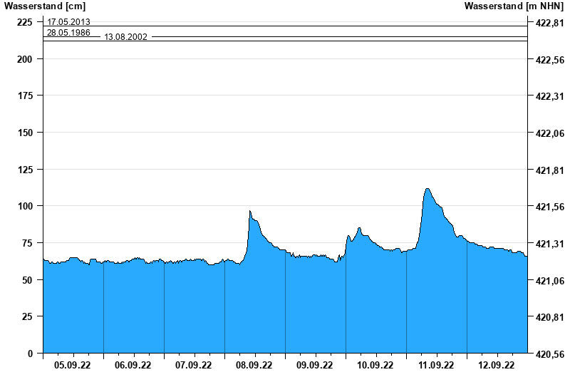
Task: Select the 08.09.22 date label
Action: click(254, 365)
